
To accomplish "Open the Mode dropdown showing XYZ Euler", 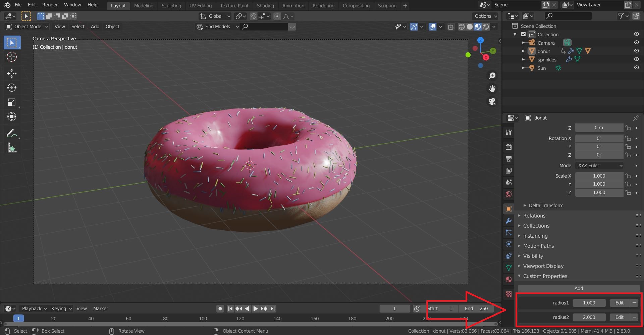I will click(599, 165).
